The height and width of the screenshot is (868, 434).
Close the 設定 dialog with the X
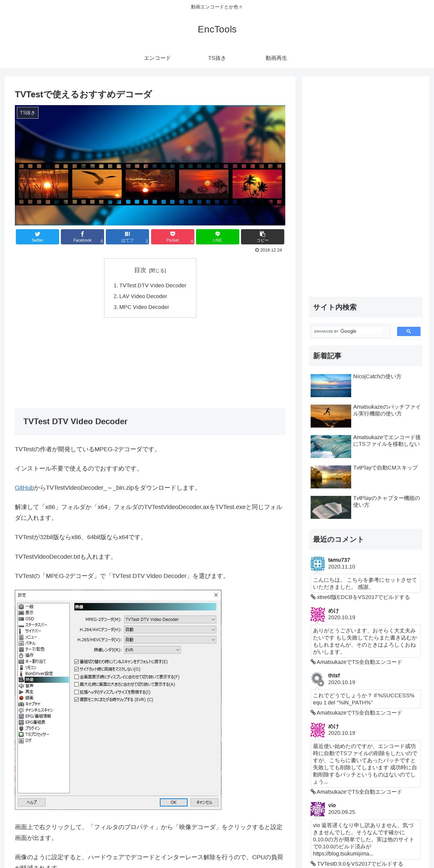(x=216, y=595)
